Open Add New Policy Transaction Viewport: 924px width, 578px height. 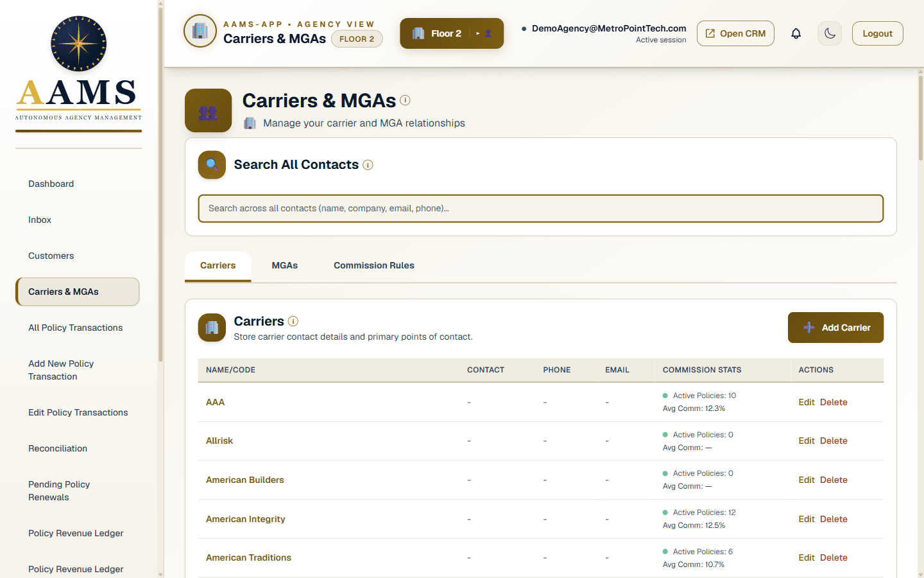point(77,370)
